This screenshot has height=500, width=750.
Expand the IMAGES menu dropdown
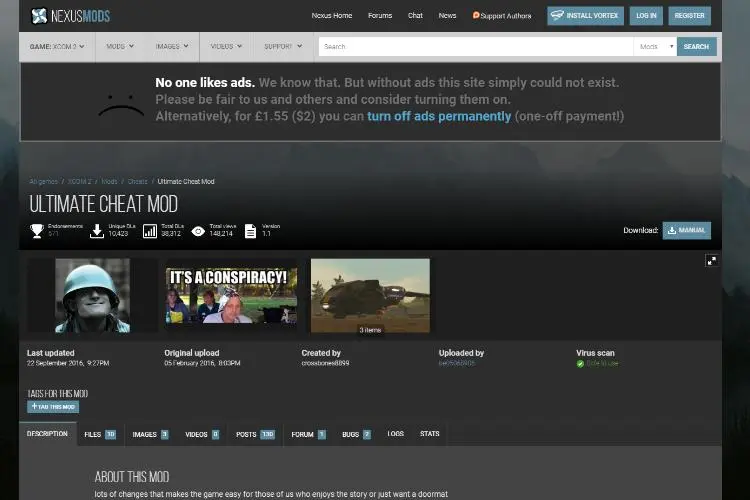tap(172, 46)
